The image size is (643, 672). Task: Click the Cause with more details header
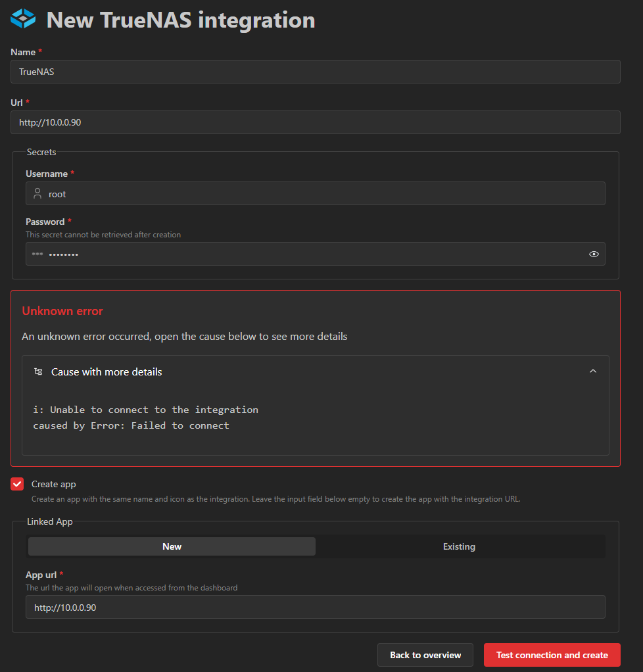tap(316, 372)
